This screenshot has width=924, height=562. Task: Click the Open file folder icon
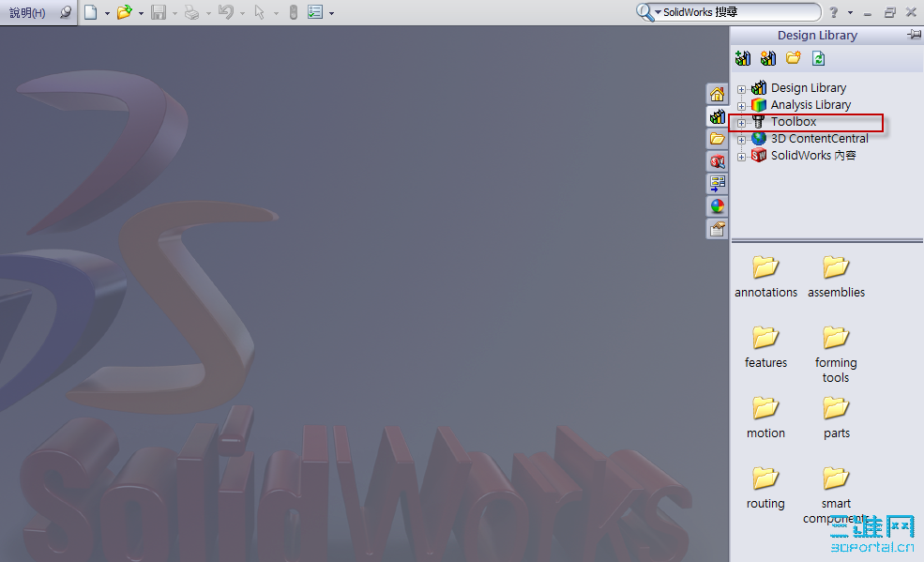(124, 12)
